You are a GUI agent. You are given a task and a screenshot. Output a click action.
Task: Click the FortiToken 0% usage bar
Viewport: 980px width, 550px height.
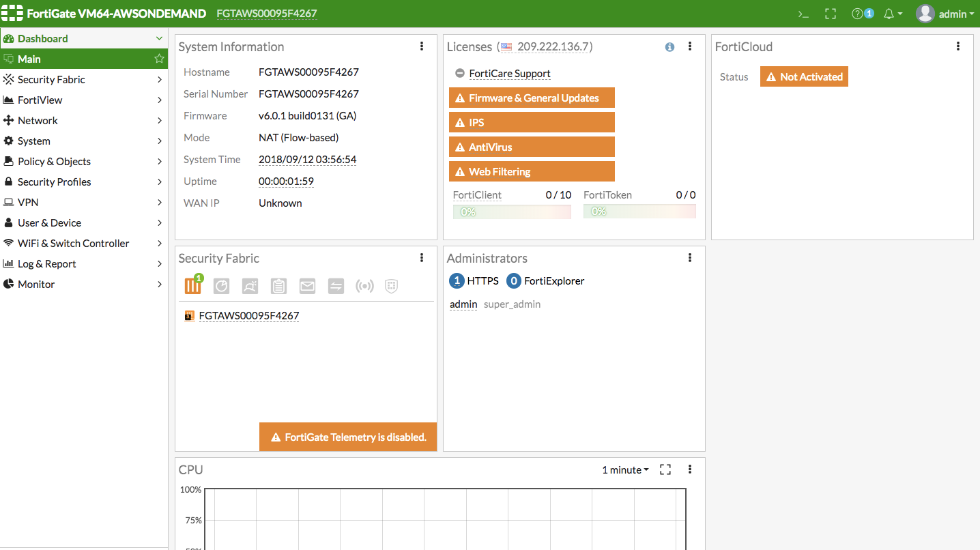click(639, 212)
